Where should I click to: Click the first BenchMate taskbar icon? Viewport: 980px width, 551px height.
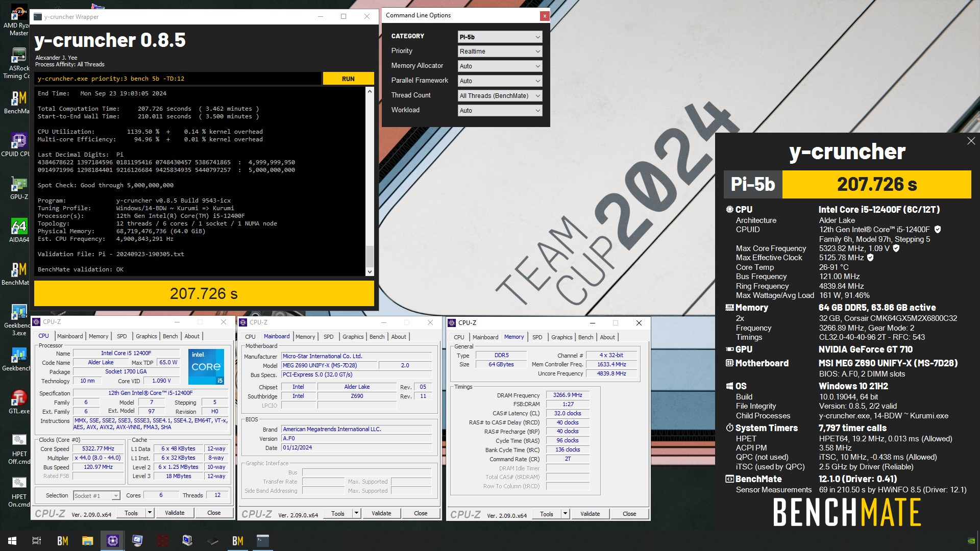coord(62,541)
